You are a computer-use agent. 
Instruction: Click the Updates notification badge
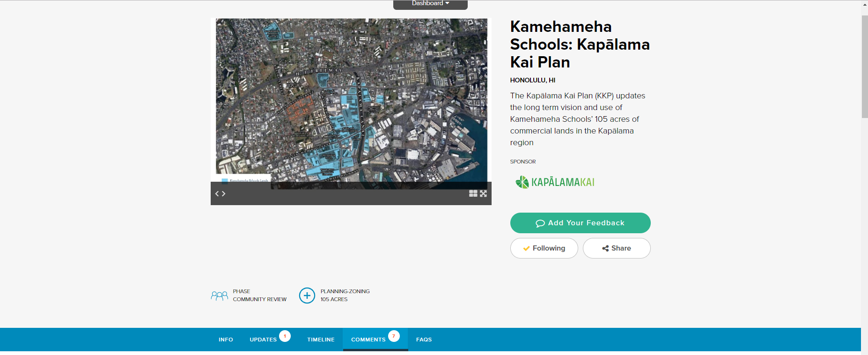tap(285, 336)
